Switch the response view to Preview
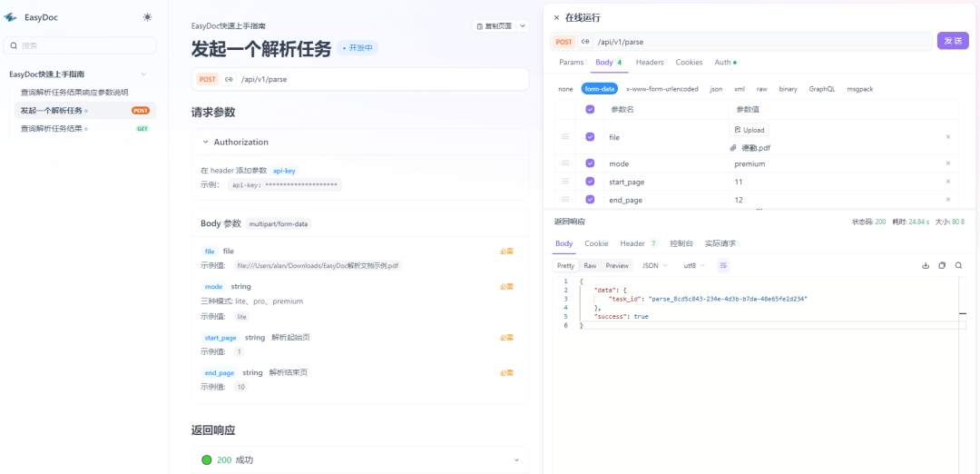 617,265
